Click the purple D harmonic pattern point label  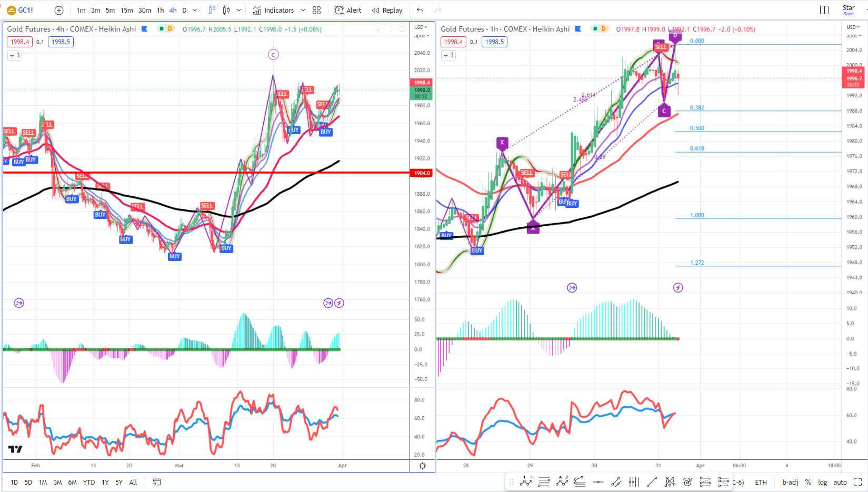[x=675, y=36]
